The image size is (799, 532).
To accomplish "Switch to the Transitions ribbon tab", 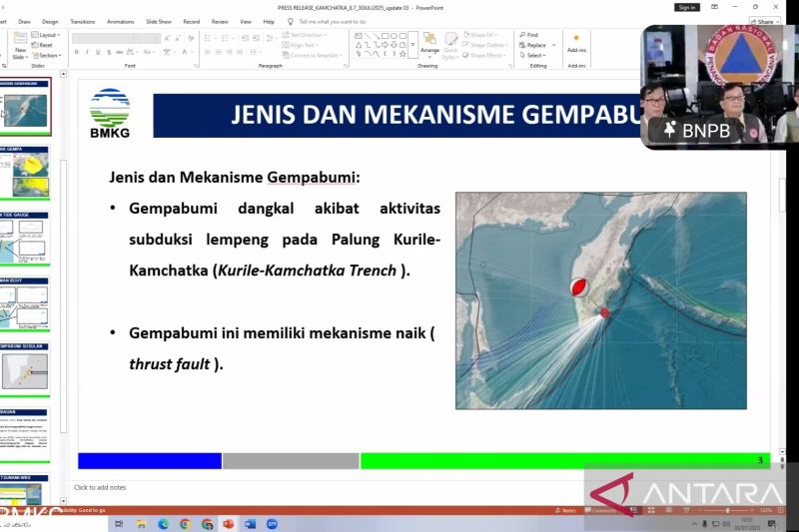I will [83, 21].
